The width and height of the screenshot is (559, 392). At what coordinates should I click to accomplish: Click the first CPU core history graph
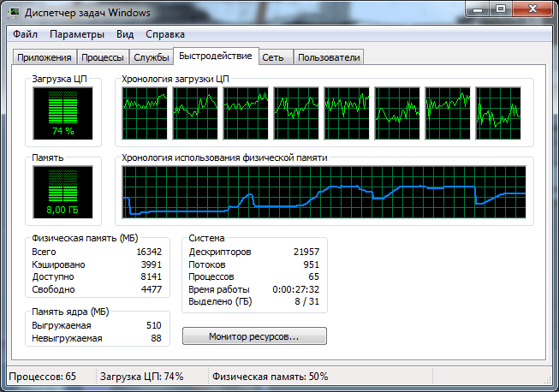[145, 113]
